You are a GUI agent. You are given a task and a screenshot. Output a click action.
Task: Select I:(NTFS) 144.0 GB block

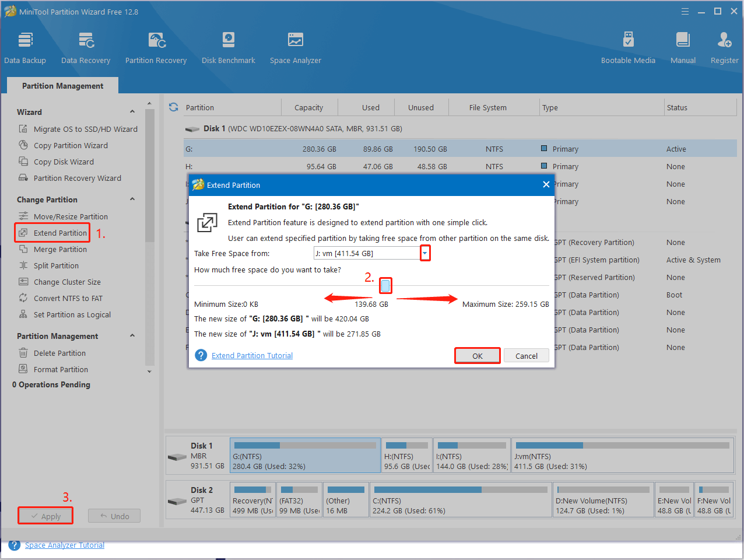click(x=472, y=456)
